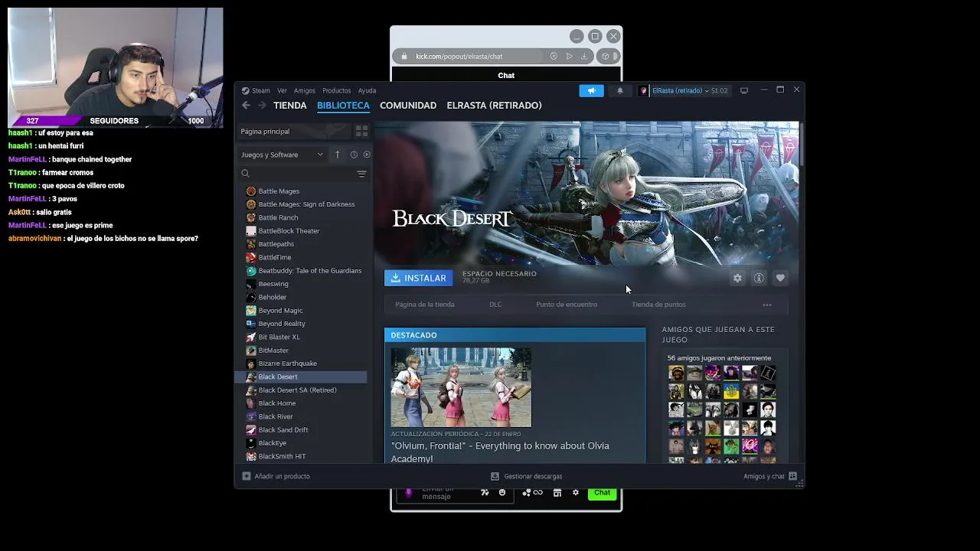
Task: Open the Steam menu
Action: tap(261, 90)
